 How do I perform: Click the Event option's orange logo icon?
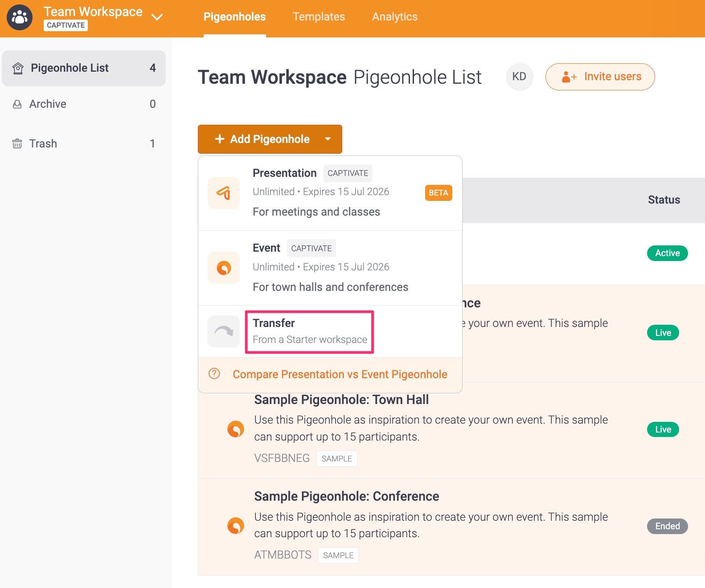tap(224, 268)
